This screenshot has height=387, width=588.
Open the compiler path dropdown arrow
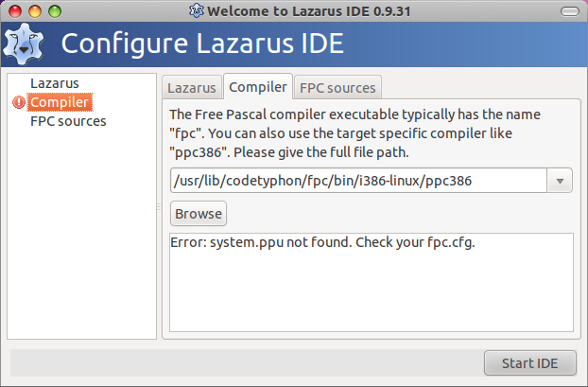point(560,181)
